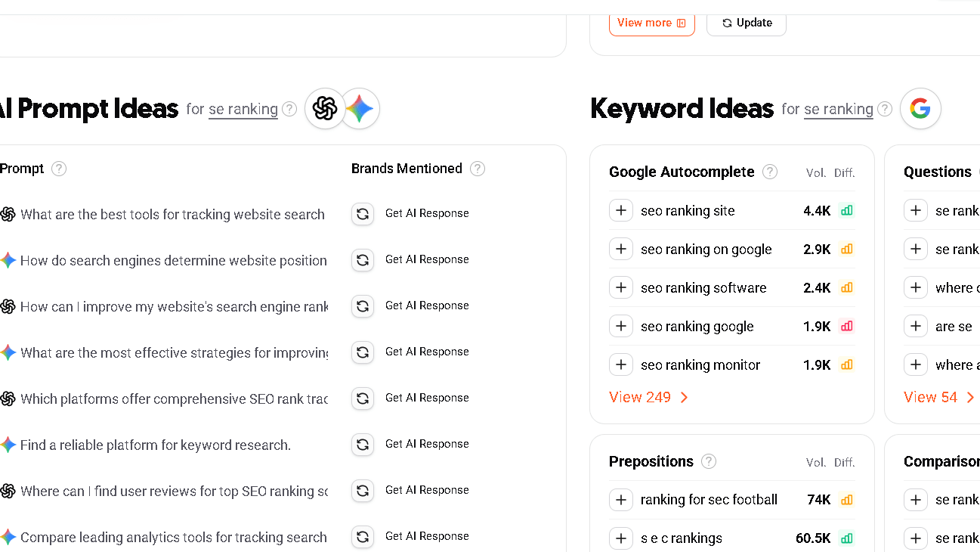Click the Update button
Image resolution: width=980 pixels, height=552 pixels.
point(747,23)
